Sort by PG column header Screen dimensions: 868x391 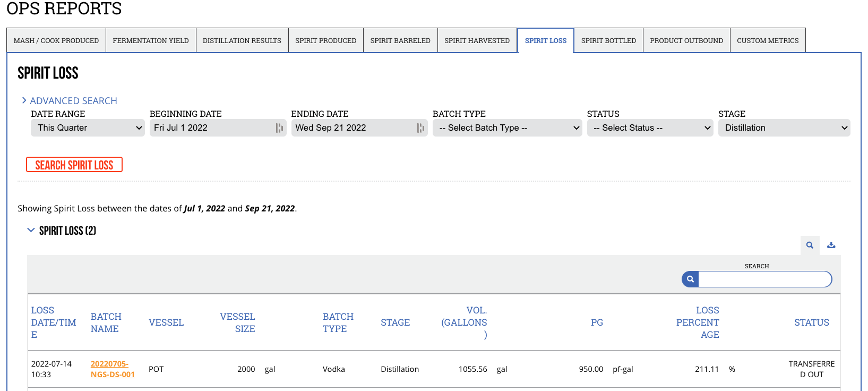coord(597,322)
